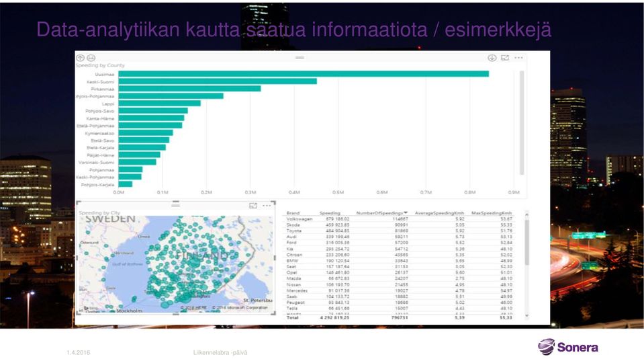Click the Stockholm label on the map
Image resolution: width=644 pixels, height=359 pixels.
pos(129,311)
